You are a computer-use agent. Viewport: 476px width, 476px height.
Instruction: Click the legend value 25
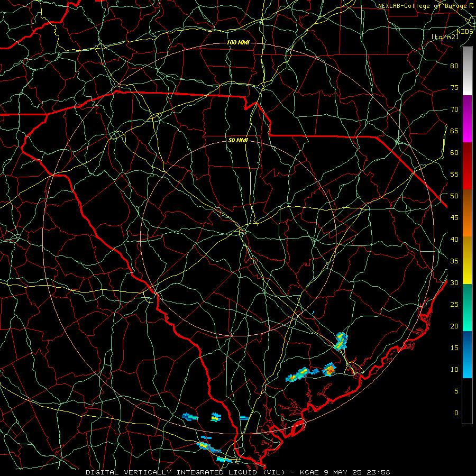[454, 305]
